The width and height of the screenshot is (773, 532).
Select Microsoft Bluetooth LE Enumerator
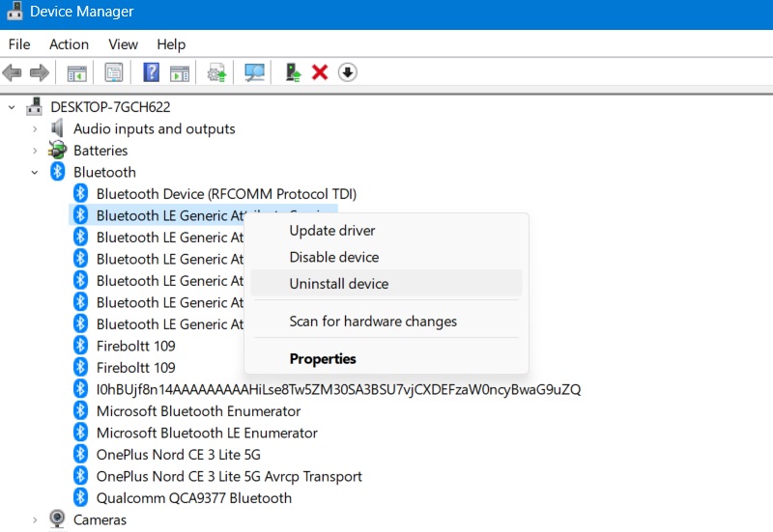coord(207,433)
